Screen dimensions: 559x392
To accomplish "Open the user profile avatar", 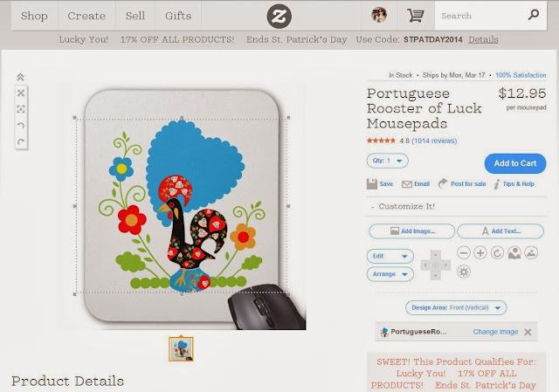I will pyautogui.click(x=378, y=15).
